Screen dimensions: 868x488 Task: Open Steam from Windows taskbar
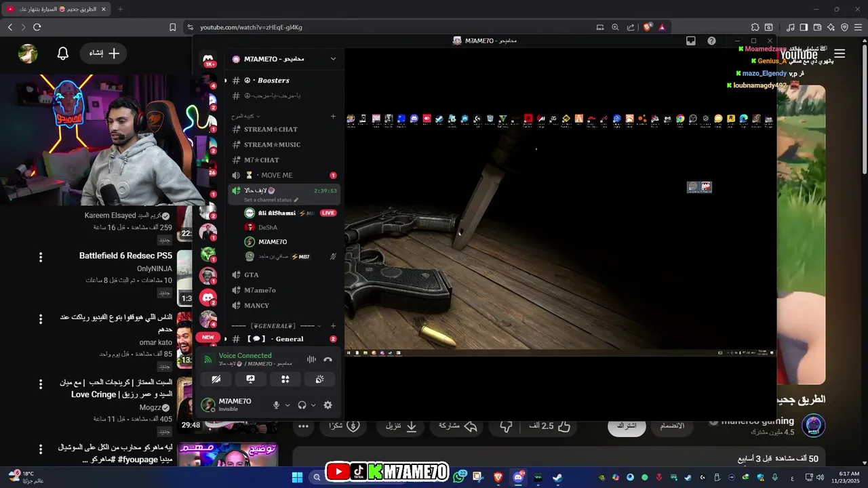[557, 477]
